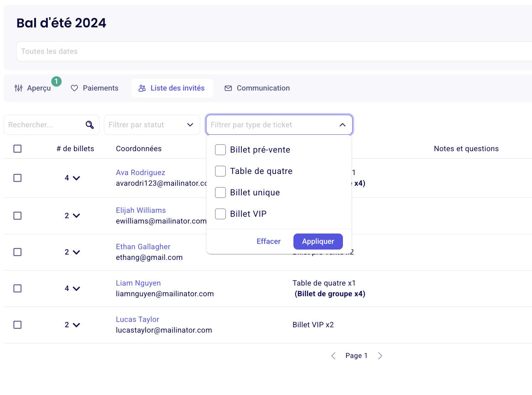This screenshot has height=395, width=532.
Task: Click the Bal d'été 2024 title
Action: point(61,23)
